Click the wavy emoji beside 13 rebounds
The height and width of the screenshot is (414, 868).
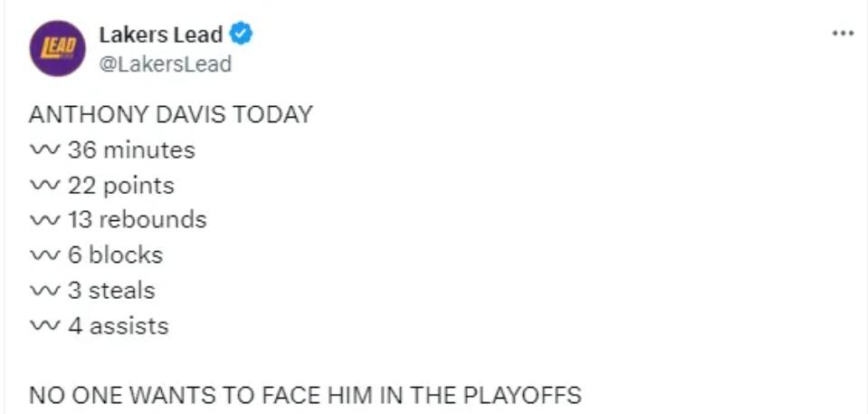click(x=45, y=220)
